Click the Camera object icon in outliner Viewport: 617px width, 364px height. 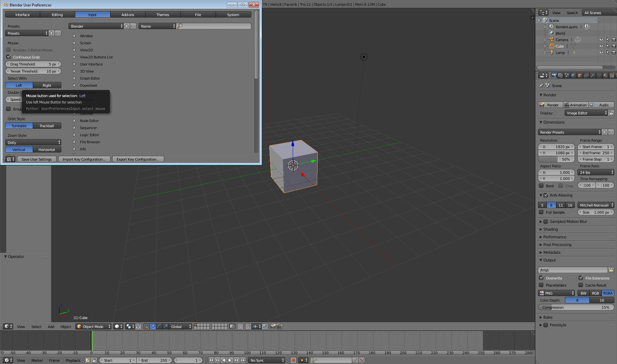[552, 40]
